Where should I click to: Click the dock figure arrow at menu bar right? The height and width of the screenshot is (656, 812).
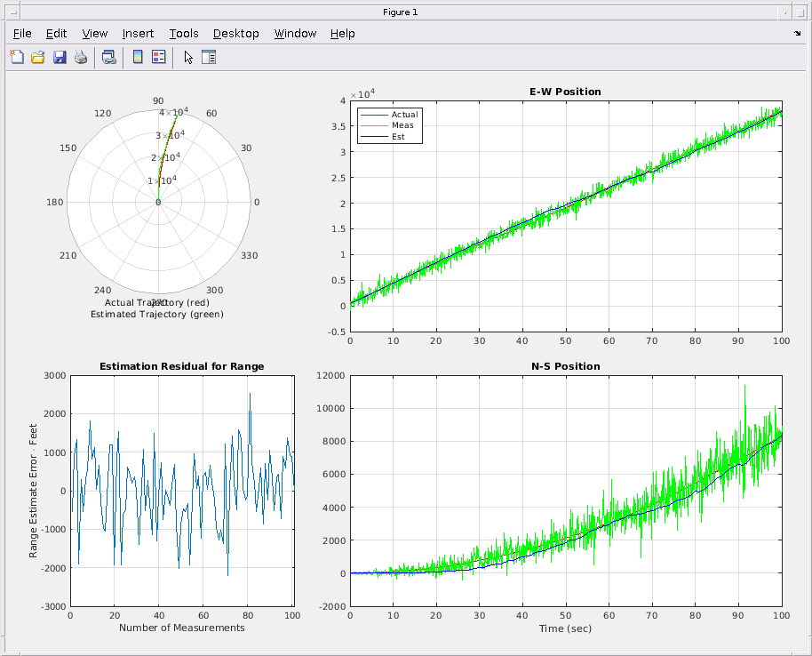coord(797,33)
